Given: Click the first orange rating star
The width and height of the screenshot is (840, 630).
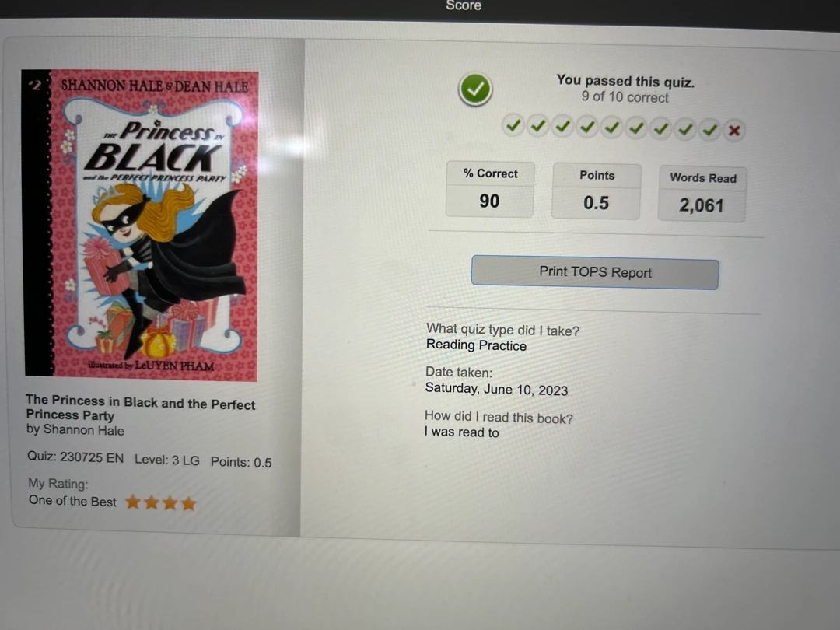Looking at the screenshot, I should click(133, 502).
